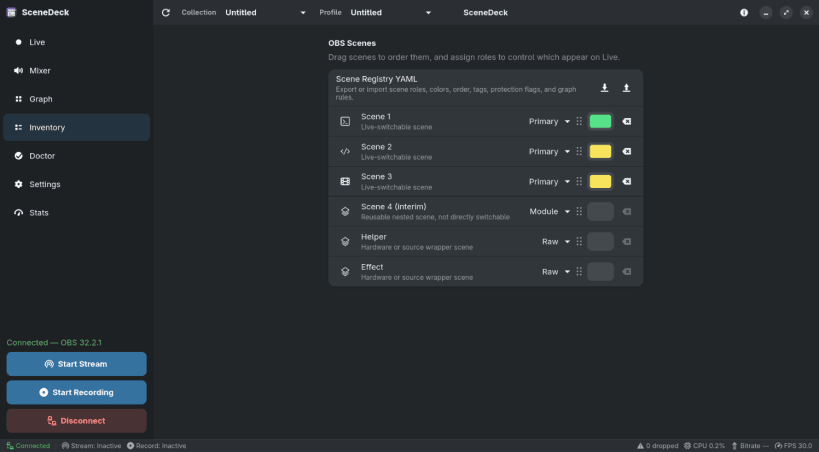Clear the color of Scene 3
Viewport: 819px width, 452px height.
(x=626, y=181)
